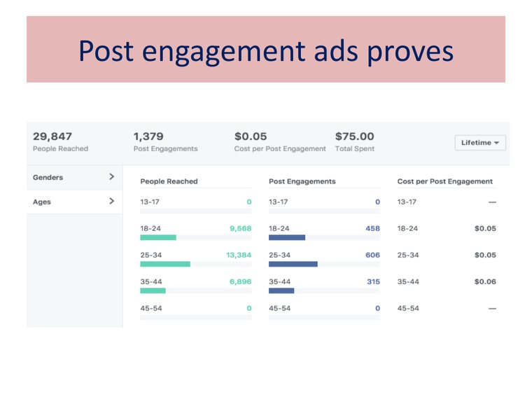This screenshot has width=532, height=399.
Task: Click the 6,896 people reached value
Action: pos(241,281)
